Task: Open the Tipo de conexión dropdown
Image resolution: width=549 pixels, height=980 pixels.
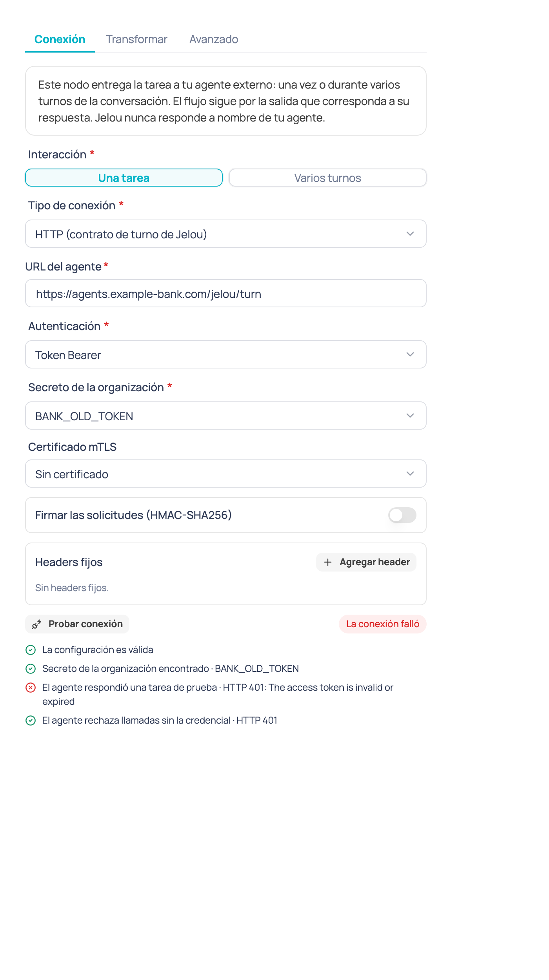Action: 226,234
